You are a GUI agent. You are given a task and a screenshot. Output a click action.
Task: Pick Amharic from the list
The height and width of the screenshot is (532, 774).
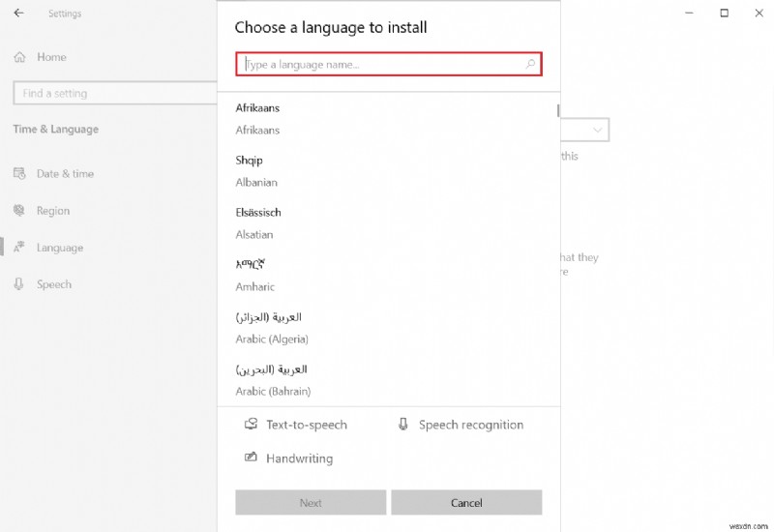click(x=255, y=276)
